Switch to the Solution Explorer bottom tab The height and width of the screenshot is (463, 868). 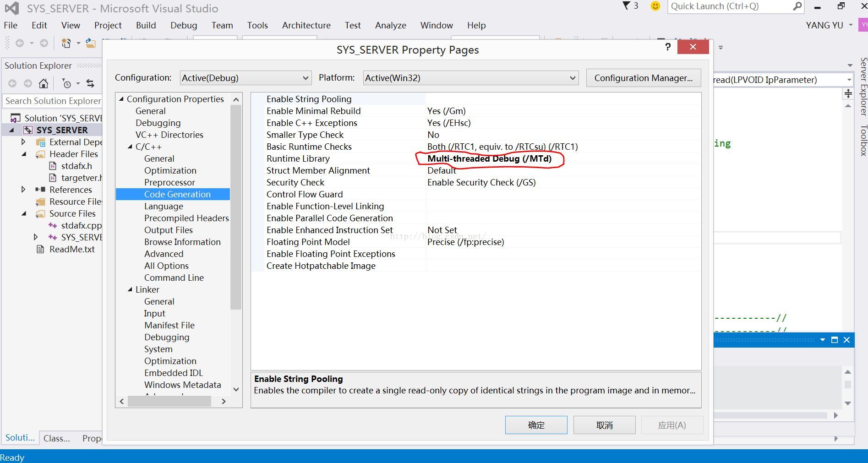(20, 437)
